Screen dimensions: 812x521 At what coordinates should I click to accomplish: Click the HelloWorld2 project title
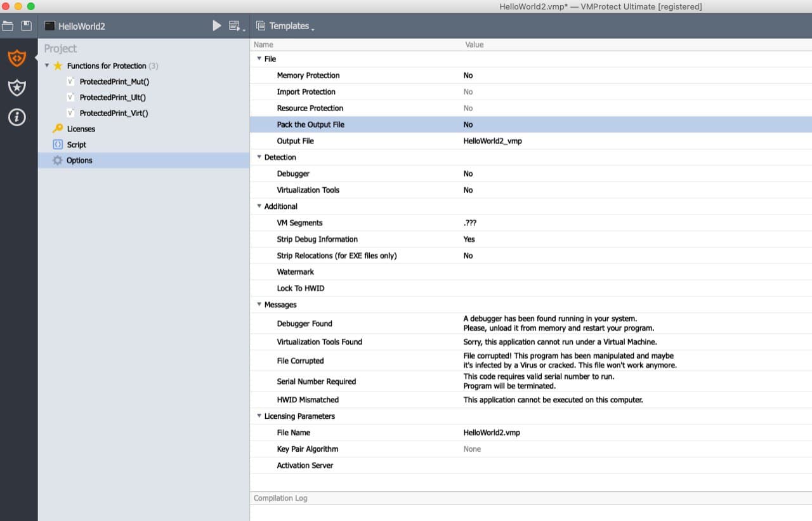tap(82, 27)
